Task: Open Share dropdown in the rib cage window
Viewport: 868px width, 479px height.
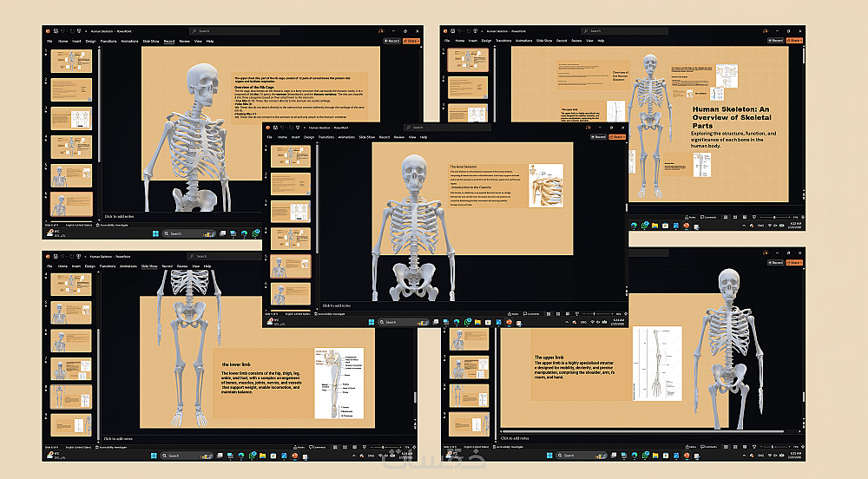Action: pyautogui.click(x=411, y=41)
